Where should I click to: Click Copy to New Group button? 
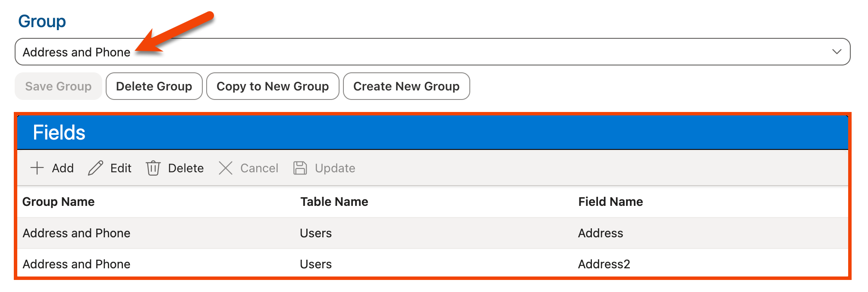coord(273,86)
